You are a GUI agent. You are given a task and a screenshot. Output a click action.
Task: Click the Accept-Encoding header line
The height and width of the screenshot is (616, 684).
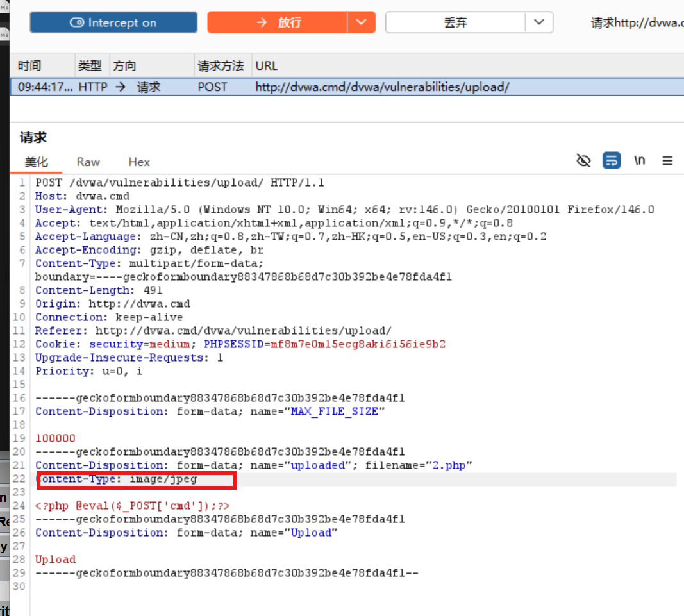[149, 250]
